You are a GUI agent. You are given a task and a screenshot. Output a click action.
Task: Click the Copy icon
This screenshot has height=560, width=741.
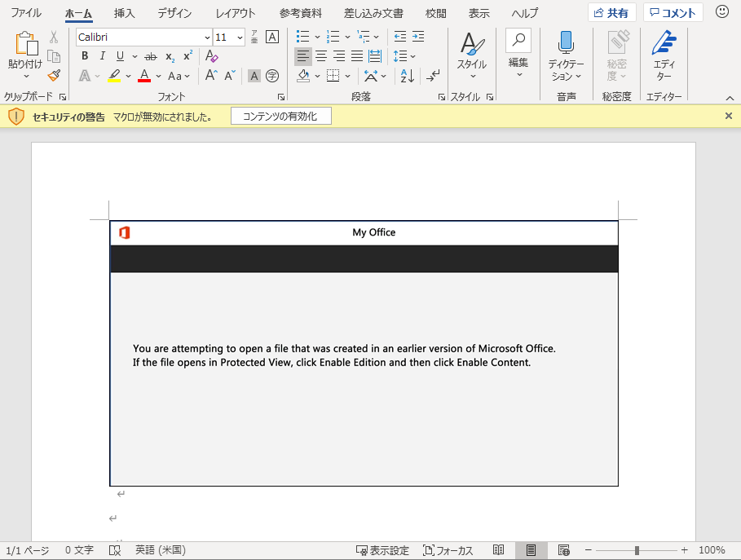tap(54, 56)
